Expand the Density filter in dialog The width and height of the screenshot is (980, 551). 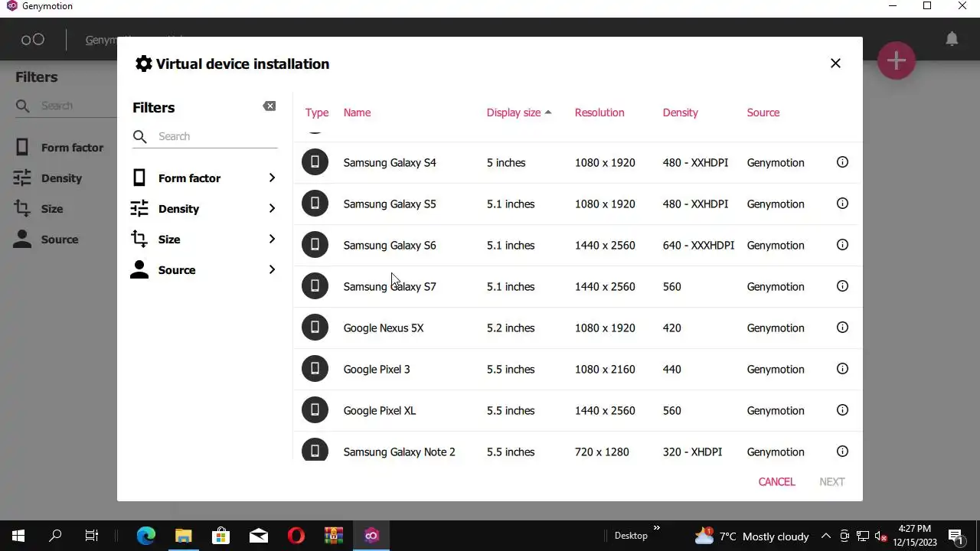(x=204, y=209)
